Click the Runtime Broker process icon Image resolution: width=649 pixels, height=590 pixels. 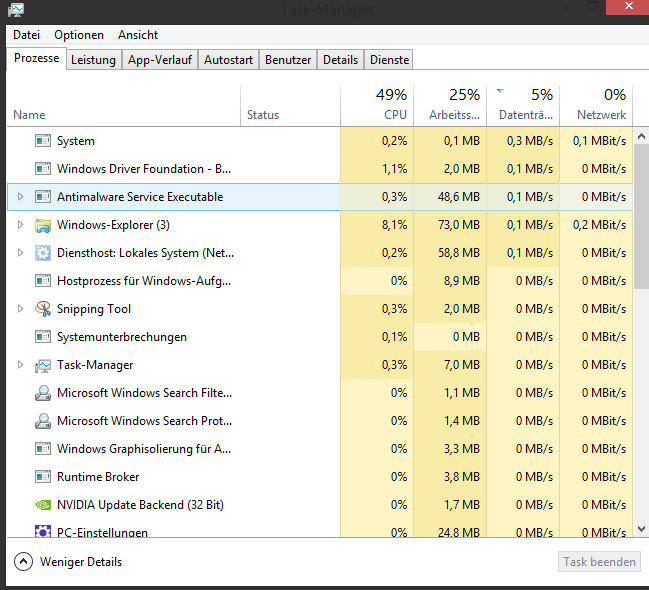pyautogui.click(x=43, y=477)
